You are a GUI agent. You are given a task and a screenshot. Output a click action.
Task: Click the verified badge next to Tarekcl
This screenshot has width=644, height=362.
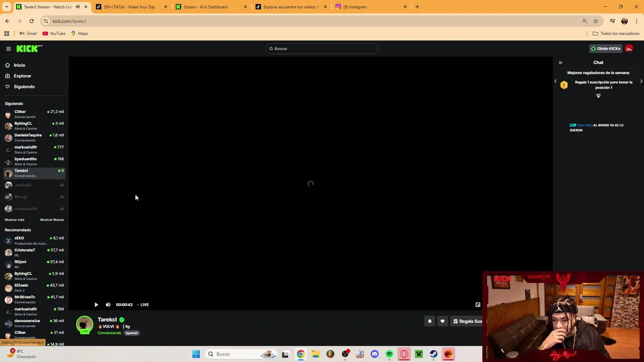(x=122, y=320)
